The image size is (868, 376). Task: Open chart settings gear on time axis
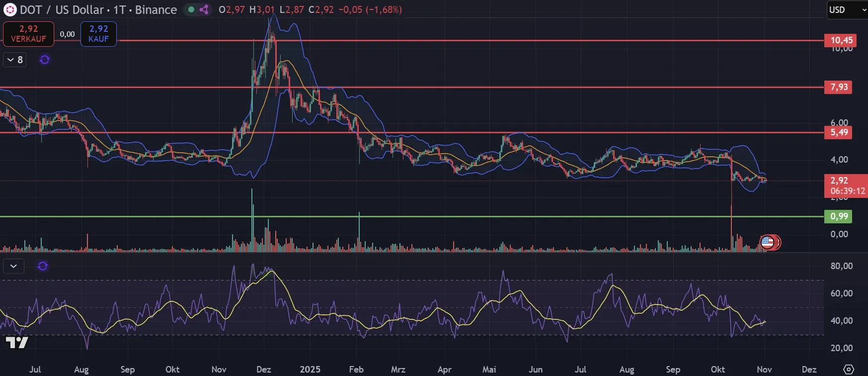click(849, 369)
